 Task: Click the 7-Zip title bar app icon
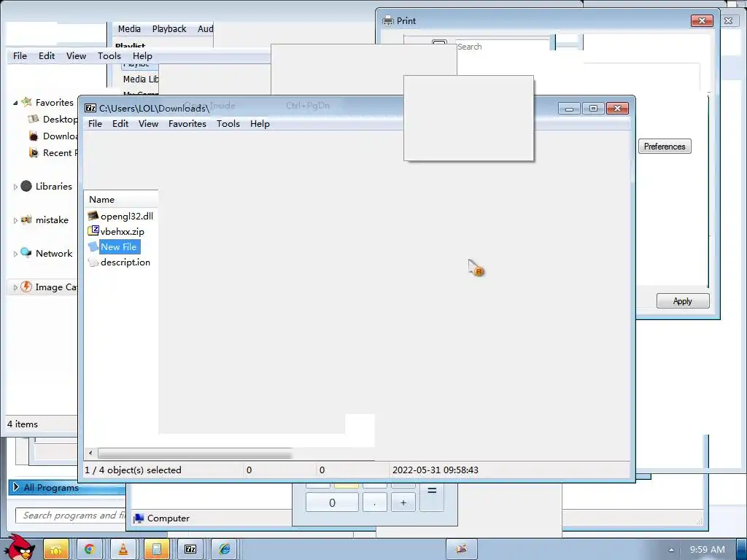click(x=90, y=108)
